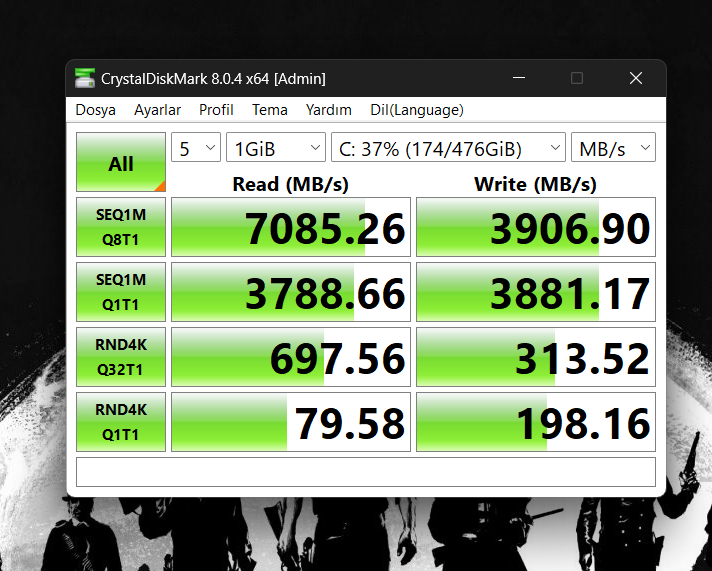Run the SEQ1M Q8T1 test

pyautogui.click(x=121, y=227)
